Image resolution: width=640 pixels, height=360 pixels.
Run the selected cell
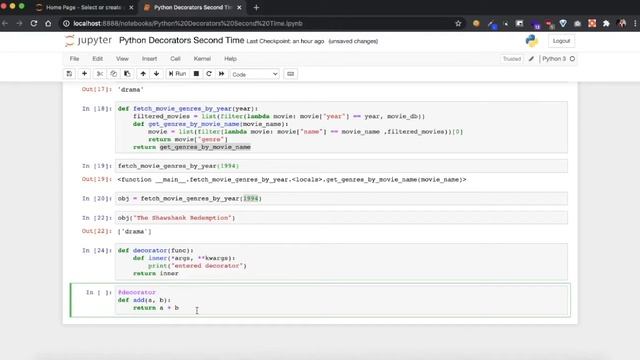tap(177, 74)
